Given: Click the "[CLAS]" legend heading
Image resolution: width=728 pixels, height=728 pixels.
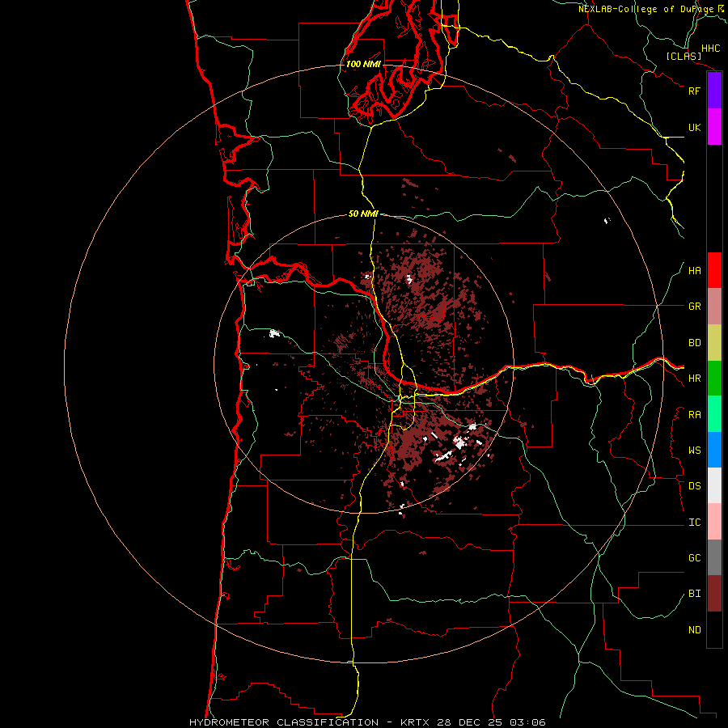Looking at the screenshot, I should tap(684, 57).
